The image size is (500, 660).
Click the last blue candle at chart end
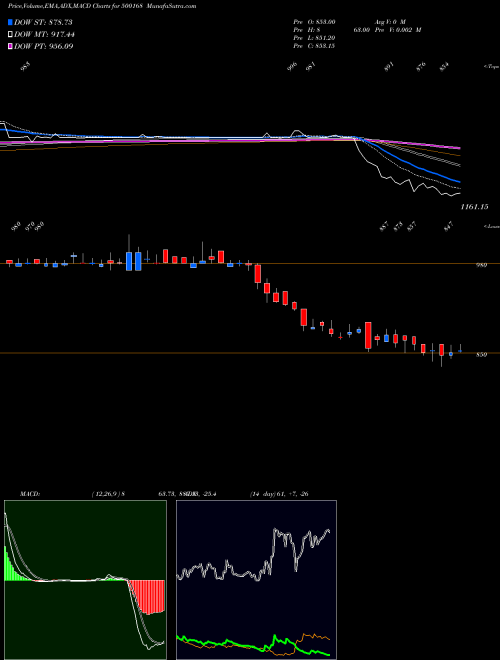point(460,351)
